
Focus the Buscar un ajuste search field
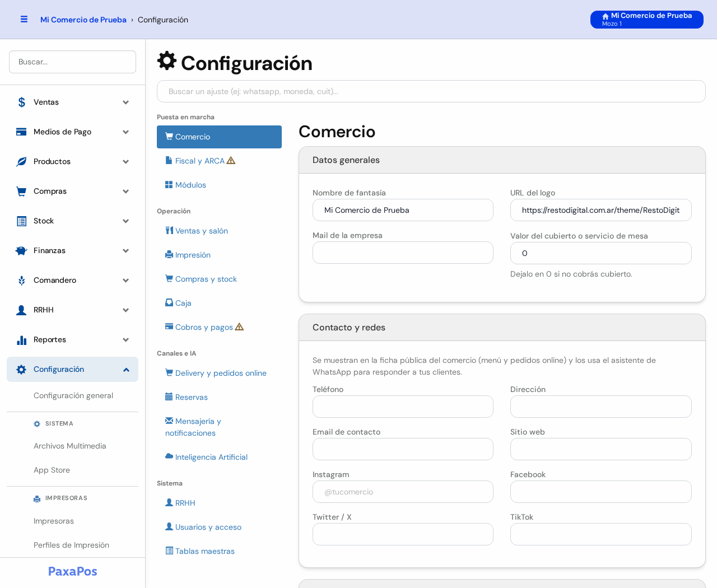(x=431, y=91)
